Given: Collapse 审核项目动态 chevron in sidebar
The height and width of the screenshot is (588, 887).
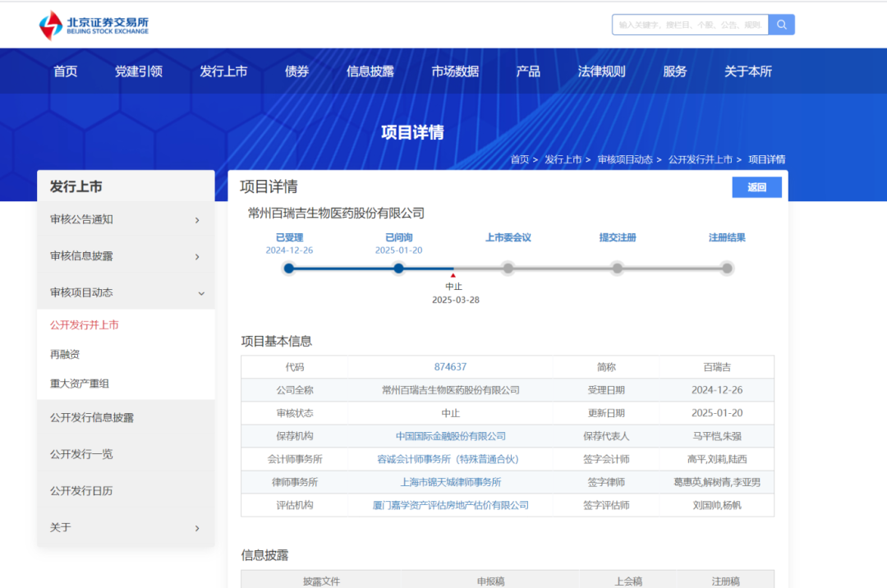Looking at the screenshot, I should coord(201,293).
